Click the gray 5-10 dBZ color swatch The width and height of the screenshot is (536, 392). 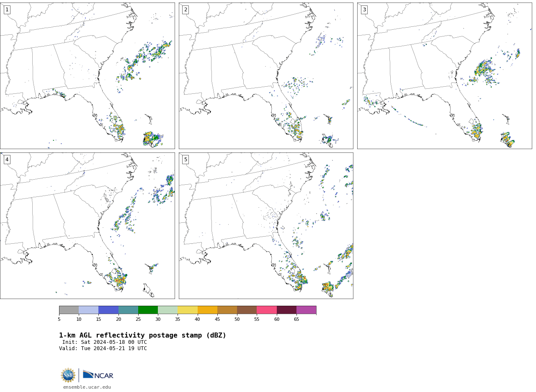point(69,310)
